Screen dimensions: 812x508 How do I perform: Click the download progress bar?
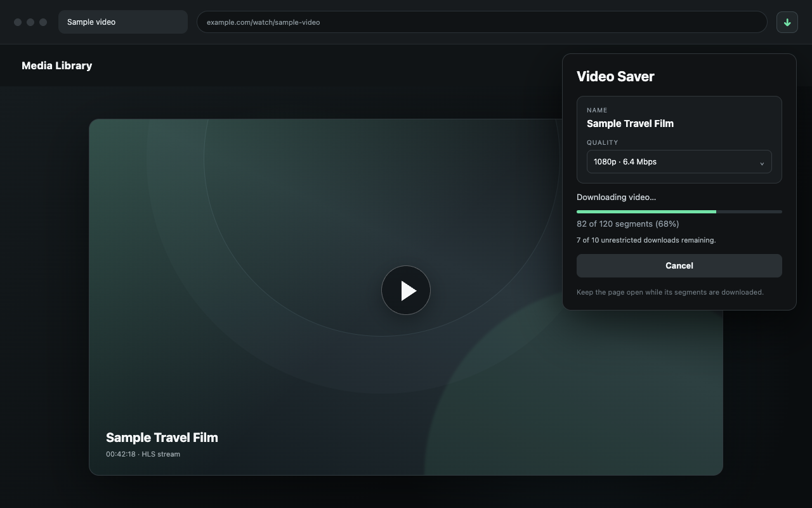(679, 211)
